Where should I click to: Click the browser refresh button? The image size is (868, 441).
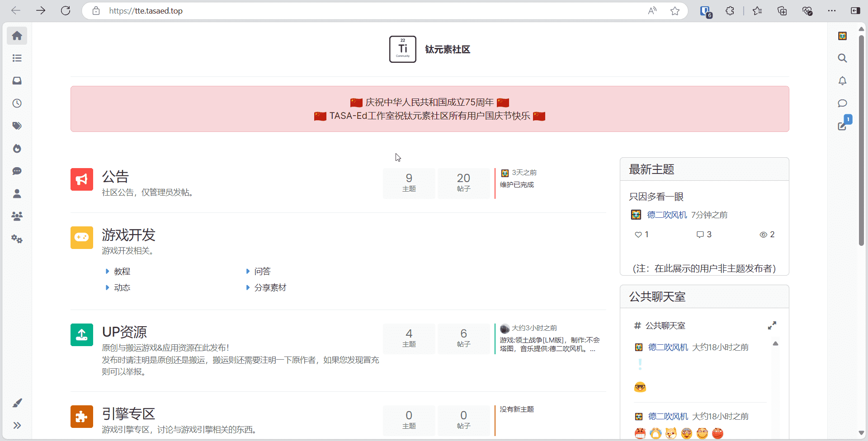(66, 11)
